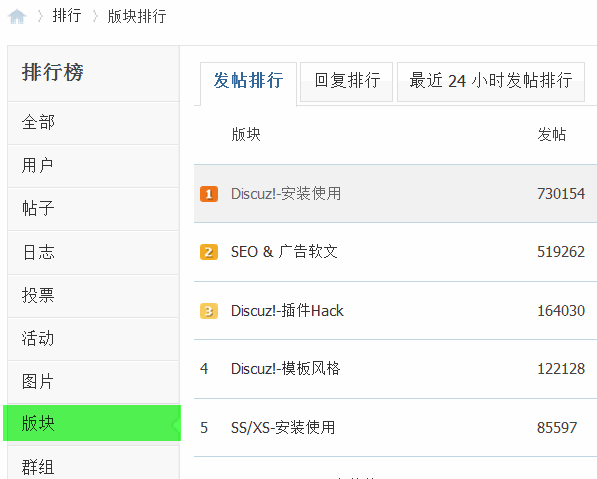Switch to 最近 24 小时发帖排行 tab
The image size is (597, 479).
click(x=491, y=81)
